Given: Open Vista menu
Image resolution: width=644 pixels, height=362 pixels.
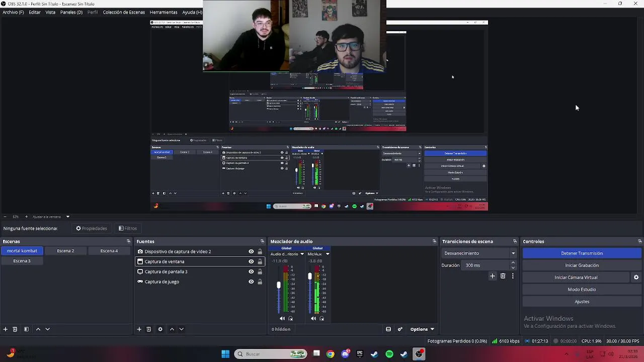Looking at the screenshot, I should coord(50,12).
